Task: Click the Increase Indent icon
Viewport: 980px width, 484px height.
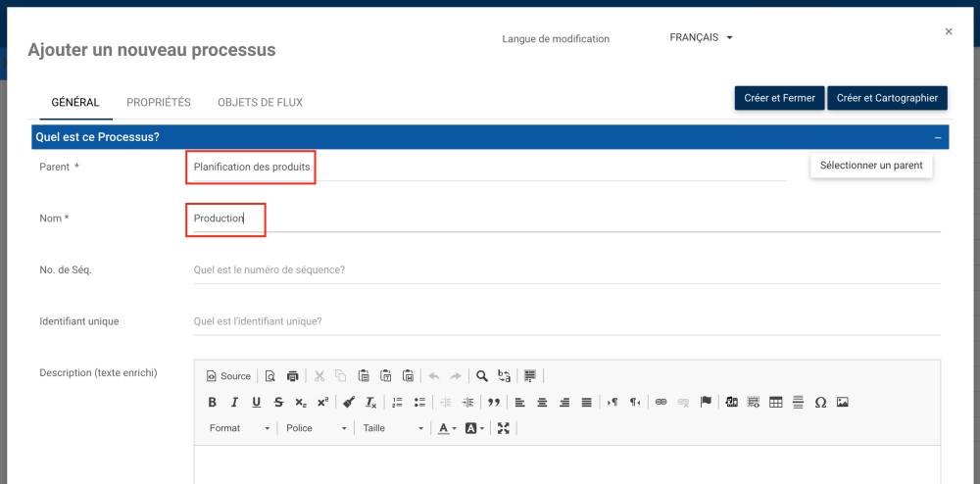Action: click(x=467, y=402)
